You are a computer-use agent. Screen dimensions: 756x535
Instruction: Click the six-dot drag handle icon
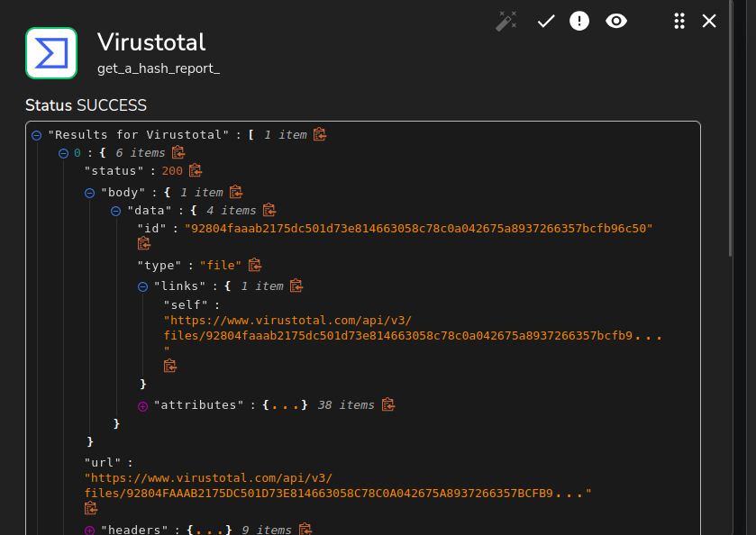coord(679,21)
